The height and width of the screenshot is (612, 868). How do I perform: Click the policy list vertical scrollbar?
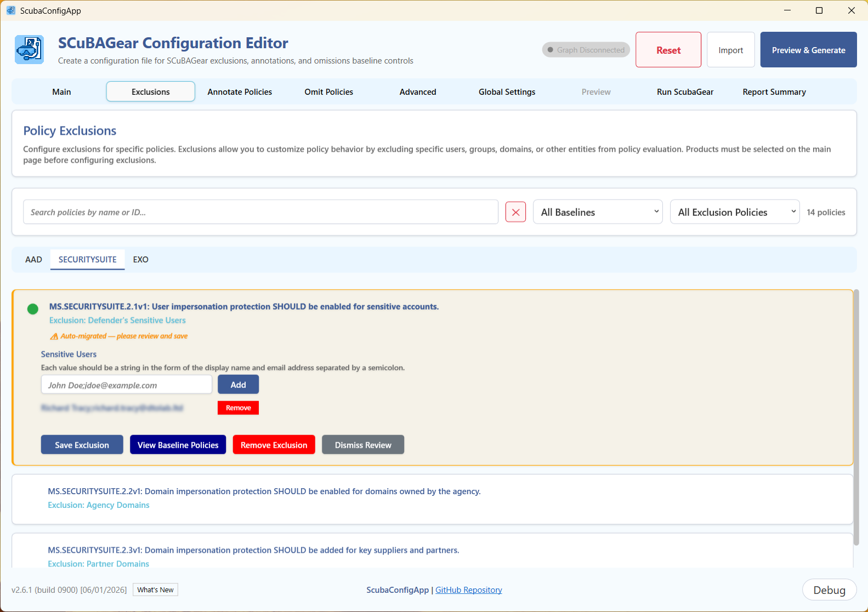point(856,417)
